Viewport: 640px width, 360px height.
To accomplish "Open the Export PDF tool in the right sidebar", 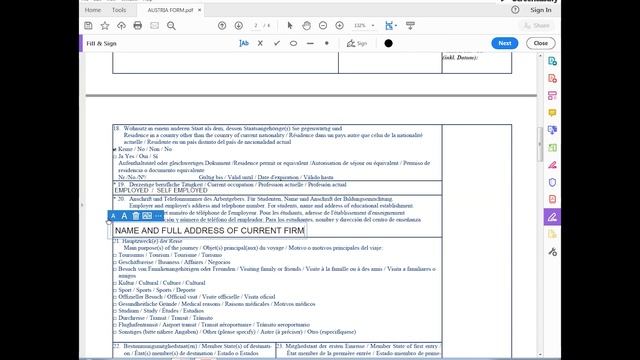I will point(552,61).
